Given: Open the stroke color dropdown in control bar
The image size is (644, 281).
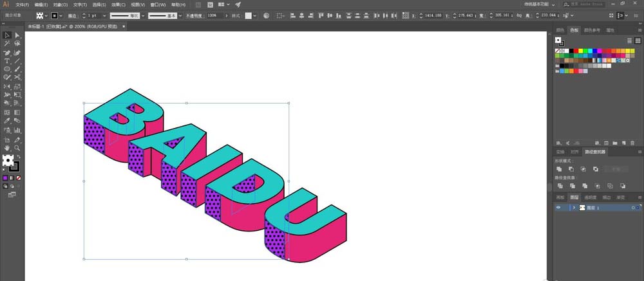Looking at the screenshot, I should [x=61, y=15].
